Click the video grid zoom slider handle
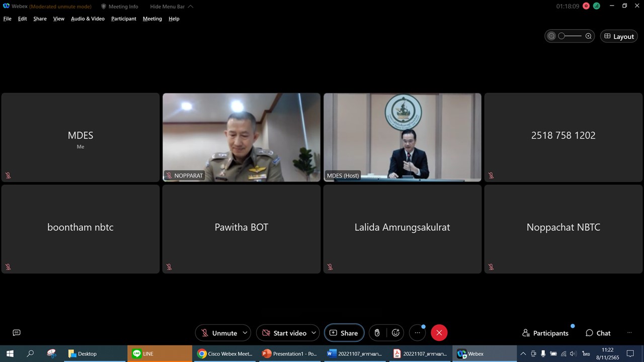This screenshot has width=644, height=362. click(x=562, y=36)
